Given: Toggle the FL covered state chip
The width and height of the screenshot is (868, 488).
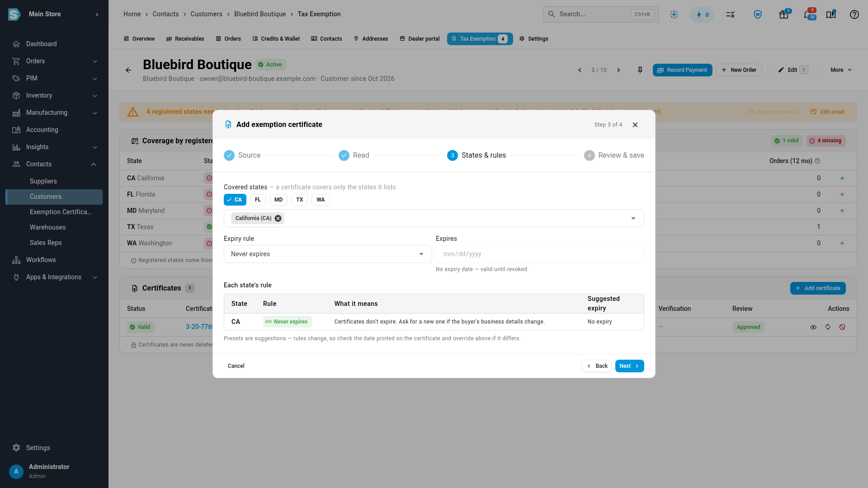Looking at the screenshot, I should click(258, 200).
